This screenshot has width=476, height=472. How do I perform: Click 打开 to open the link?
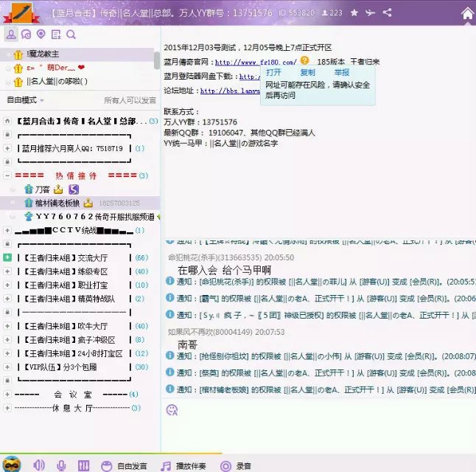pos(273,73)
